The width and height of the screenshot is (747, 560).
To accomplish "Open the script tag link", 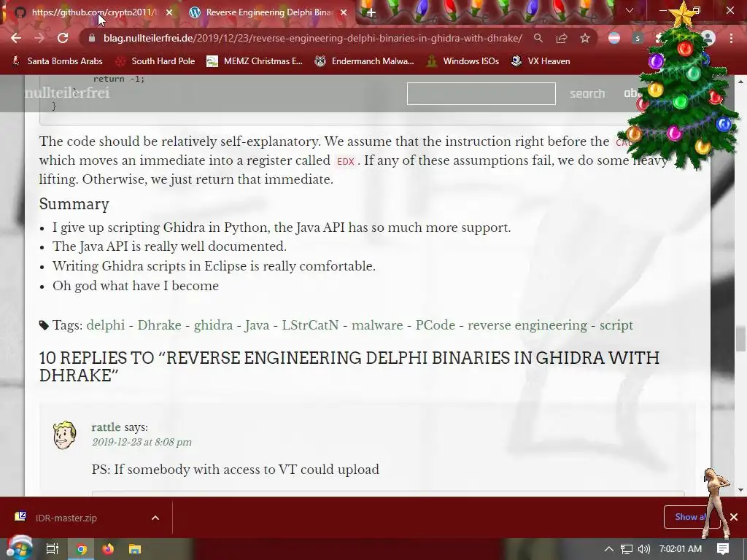I will 616,325.
